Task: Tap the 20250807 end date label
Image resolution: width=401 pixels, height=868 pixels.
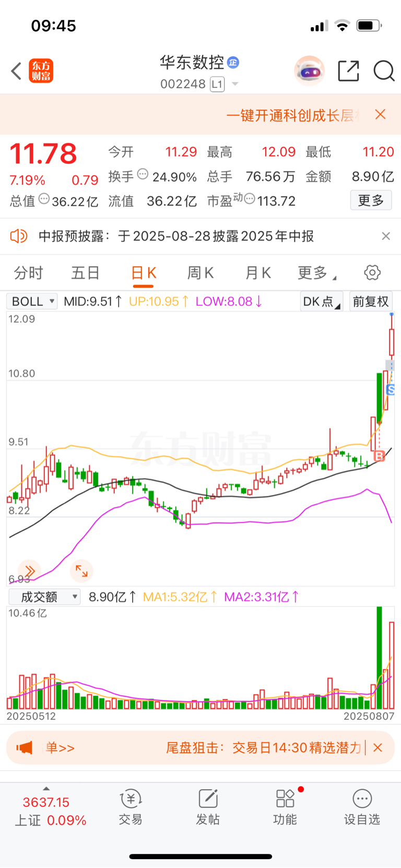Action: pyautogui.click(x=369, y=716)
